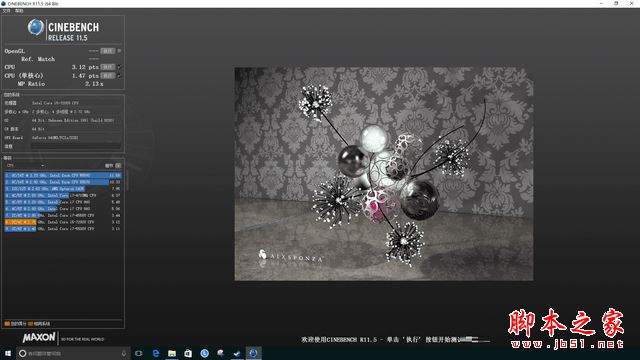
Task: Run the multi-core CPU benchmark
Action: point(108,67)
